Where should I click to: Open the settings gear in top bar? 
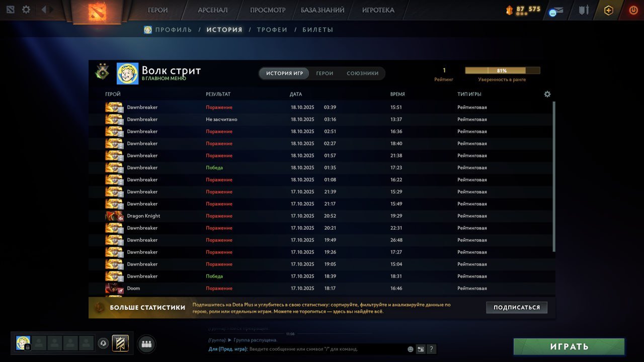click(x=26, y=10)
